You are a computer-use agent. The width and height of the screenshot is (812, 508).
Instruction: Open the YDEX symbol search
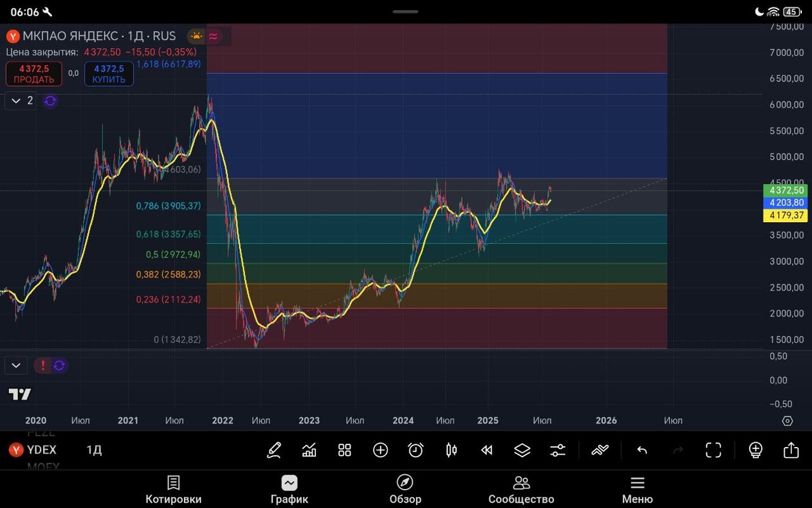tap(35, 450)
